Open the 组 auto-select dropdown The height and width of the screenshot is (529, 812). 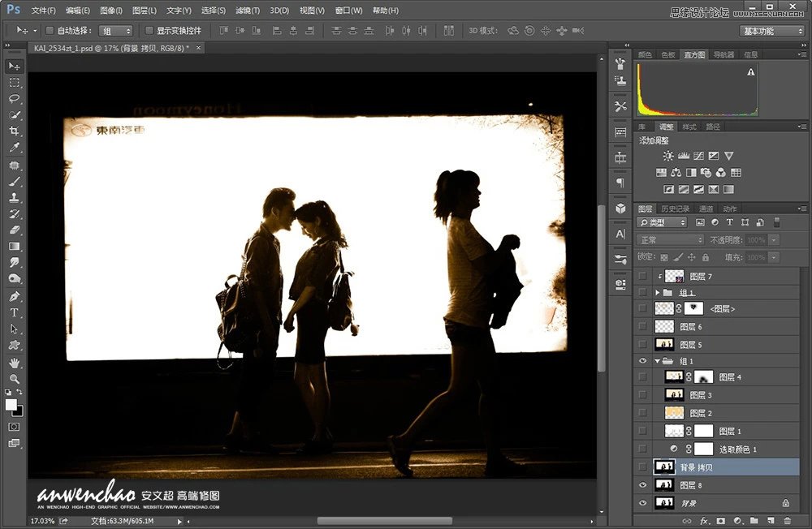click(116, 31)
